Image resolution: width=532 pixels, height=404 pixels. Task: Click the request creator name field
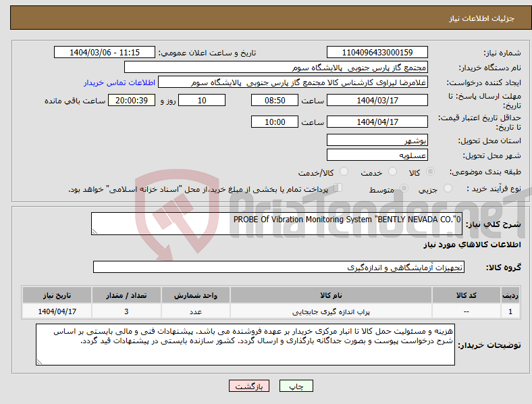[x=293, y=82]
